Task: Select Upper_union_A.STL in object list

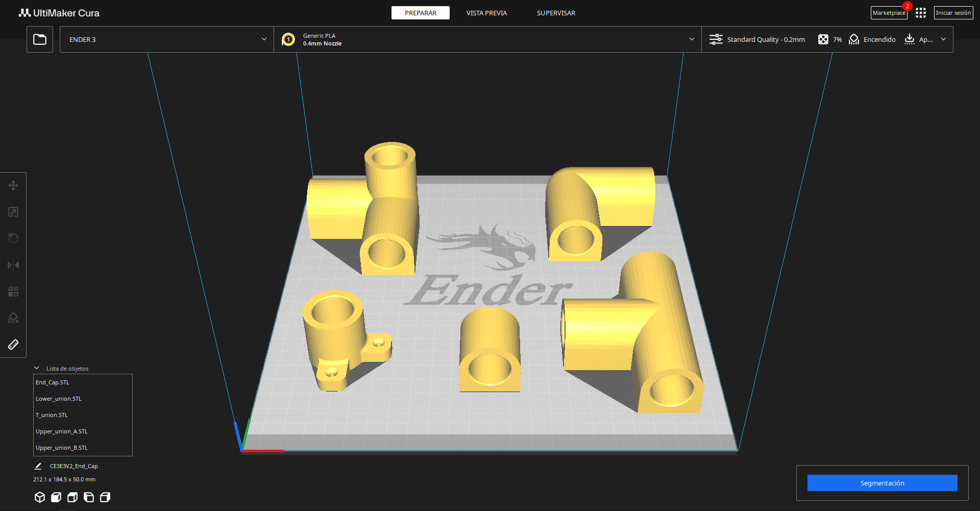Action: 83,431
